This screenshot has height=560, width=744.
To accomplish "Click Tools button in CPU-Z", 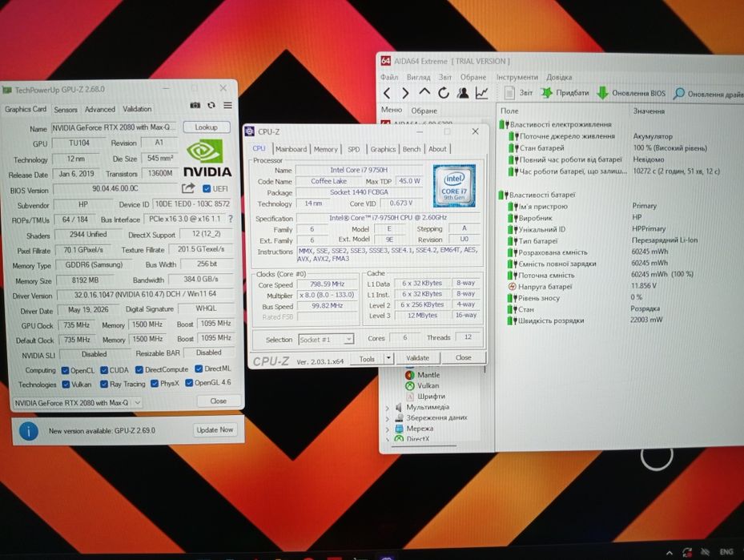I will tap(367, 359).
